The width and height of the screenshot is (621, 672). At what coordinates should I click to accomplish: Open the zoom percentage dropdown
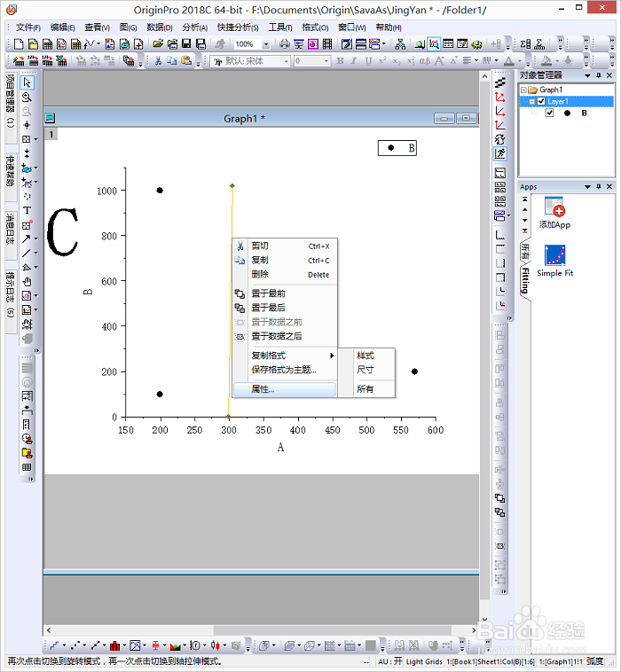[266, 44]
